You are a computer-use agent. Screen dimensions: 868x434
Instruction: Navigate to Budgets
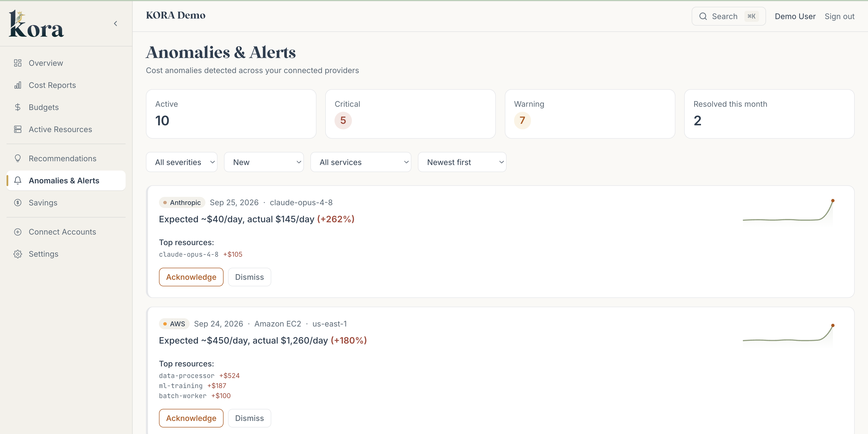66,107
